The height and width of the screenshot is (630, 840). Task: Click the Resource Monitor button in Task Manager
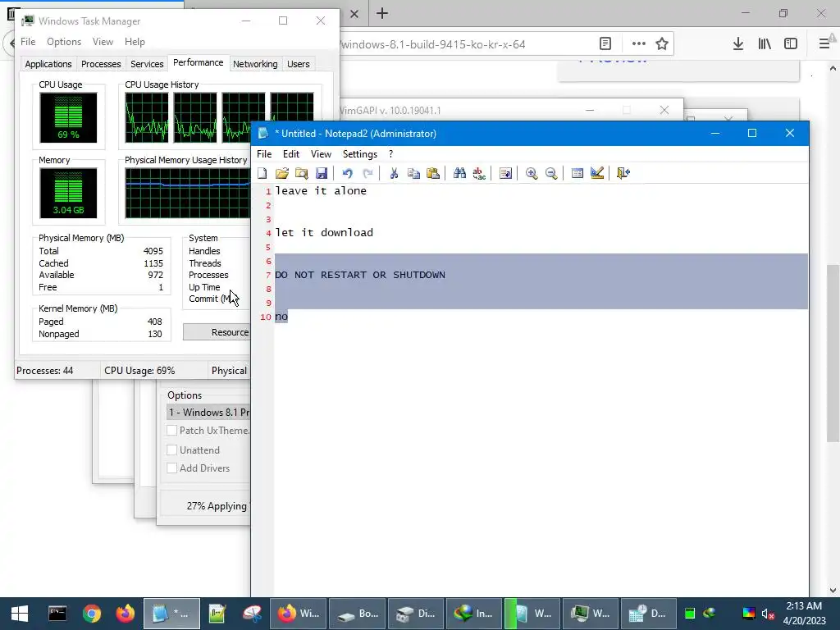[217, 332]
